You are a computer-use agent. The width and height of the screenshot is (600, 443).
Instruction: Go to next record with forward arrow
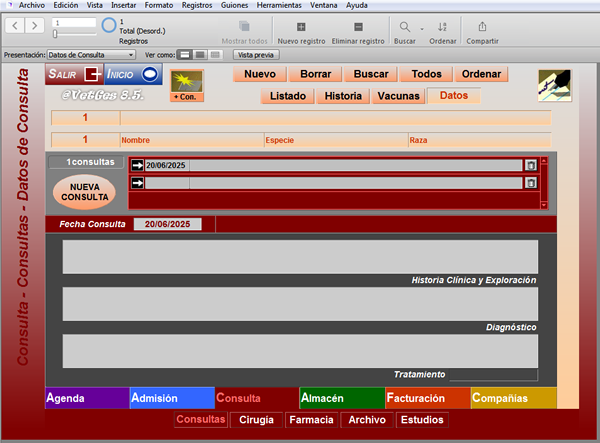pos(34,26)
